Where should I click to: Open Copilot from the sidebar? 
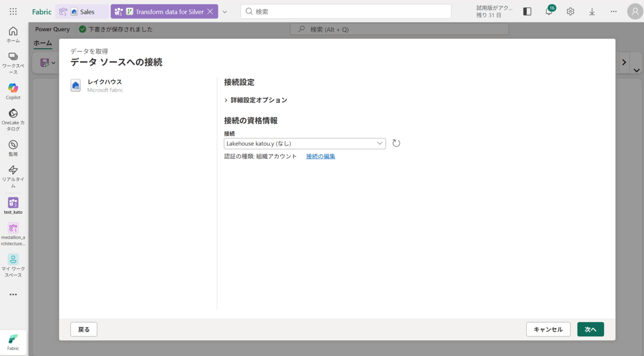point(13,91)
